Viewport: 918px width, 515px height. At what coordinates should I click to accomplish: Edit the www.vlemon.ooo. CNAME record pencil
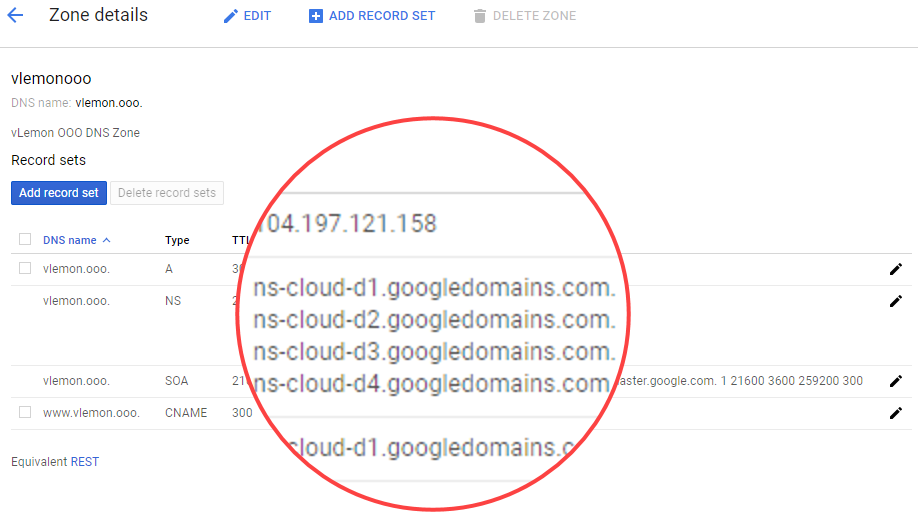click(895, 413)
